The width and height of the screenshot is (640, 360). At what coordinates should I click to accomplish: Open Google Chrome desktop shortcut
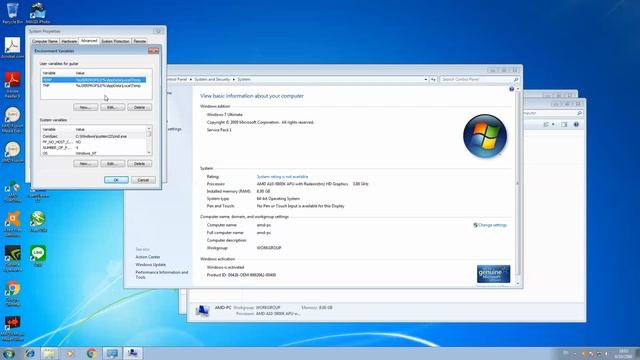12,293
